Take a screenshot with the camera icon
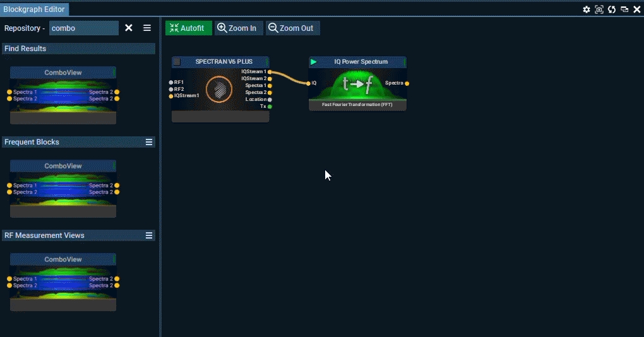The height and width of the screenshot is (337, 644). (x=599, y=9)
